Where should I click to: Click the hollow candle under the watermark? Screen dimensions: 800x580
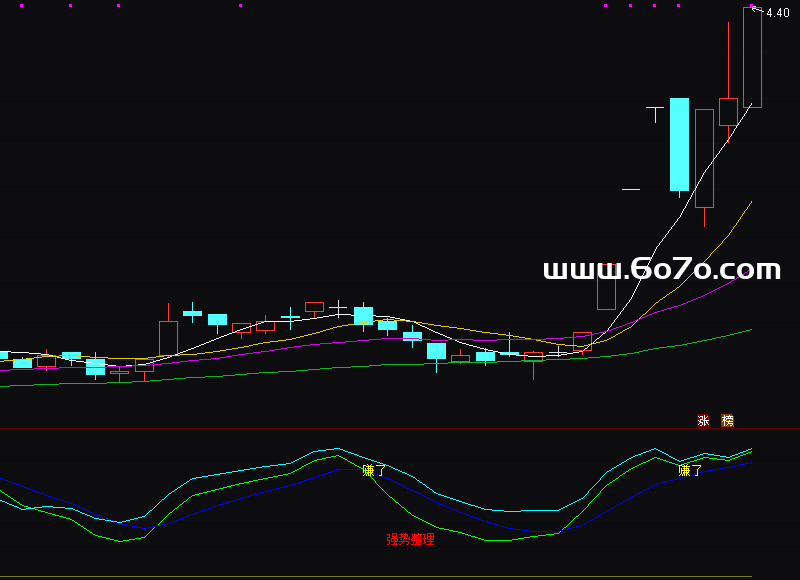[606, 292]
